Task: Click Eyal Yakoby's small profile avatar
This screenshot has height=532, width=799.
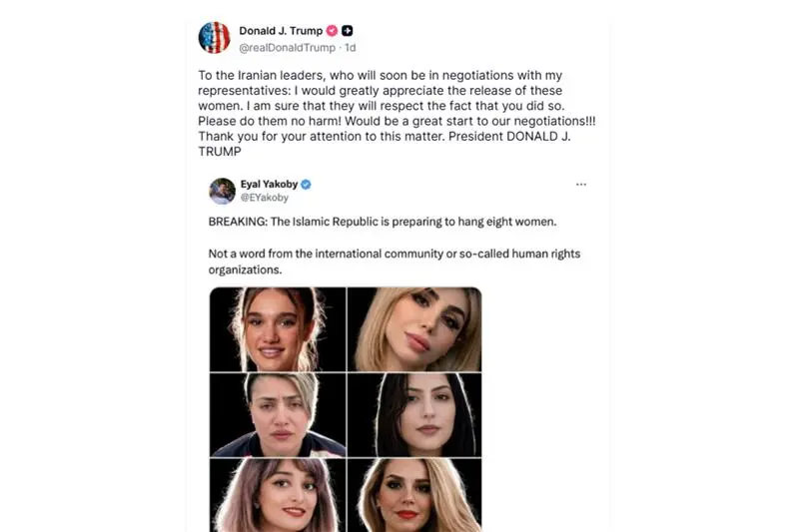Action: (222, 191)
